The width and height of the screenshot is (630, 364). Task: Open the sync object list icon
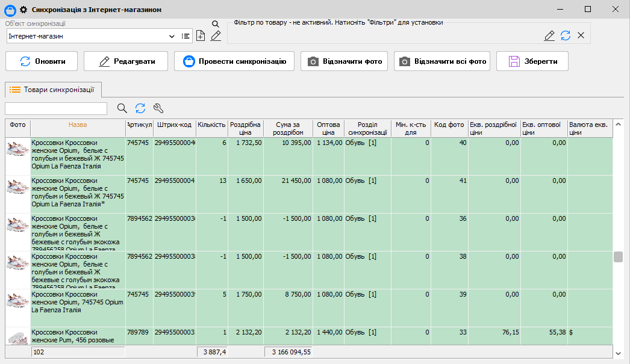(x=186, y=36)
